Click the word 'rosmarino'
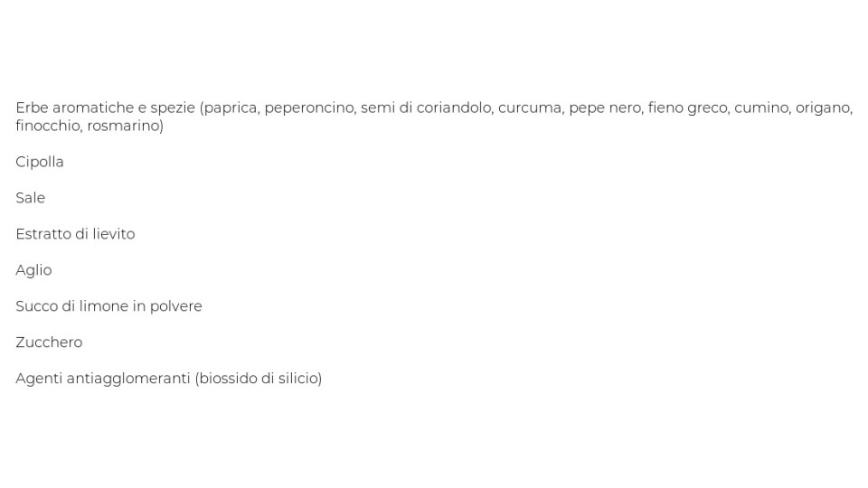This screenshot has width=868, height=488. pyautogui.click(x=122, y=127)
